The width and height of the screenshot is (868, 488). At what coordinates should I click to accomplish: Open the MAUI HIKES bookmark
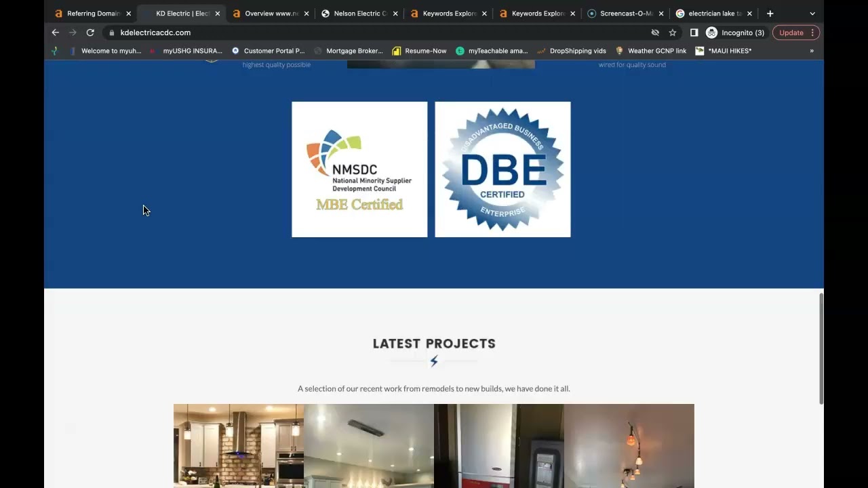(x=724, y=51)
